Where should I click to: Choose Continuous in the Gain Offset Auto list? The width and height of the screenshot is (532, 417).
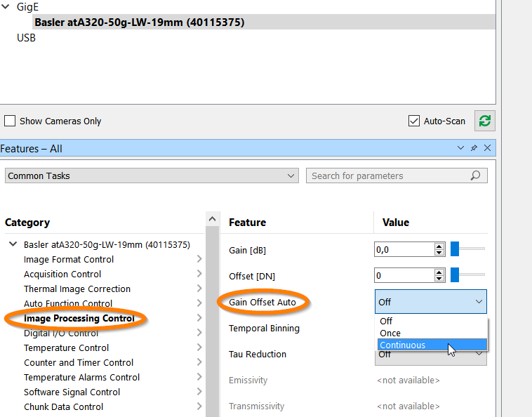point(432,345)
